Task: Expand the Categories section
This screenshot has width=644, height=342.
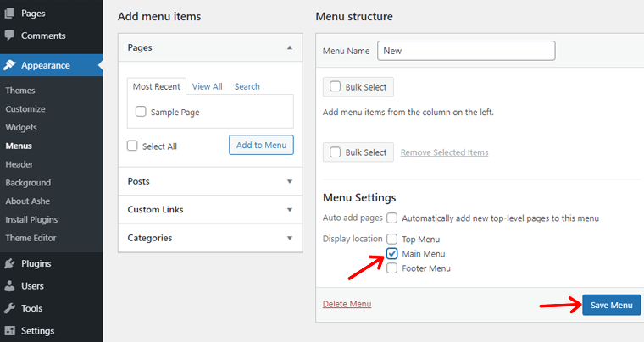Action: click(290, 238)
